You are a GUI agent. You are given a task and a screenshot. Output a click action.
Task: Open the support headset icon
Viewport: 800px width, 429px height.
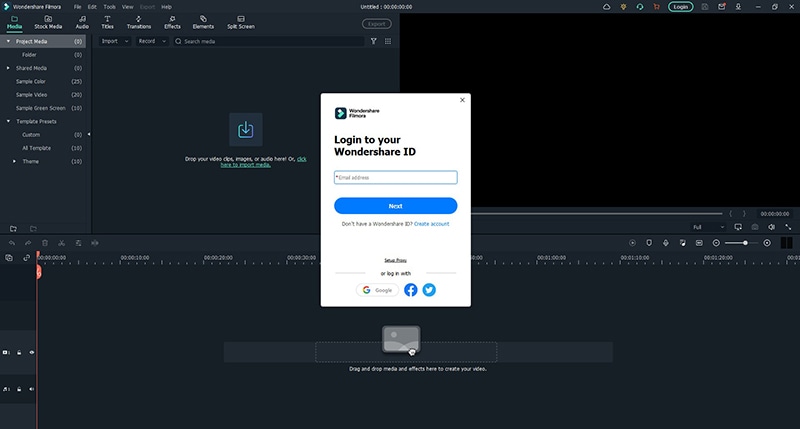click(x=640, y=7)
